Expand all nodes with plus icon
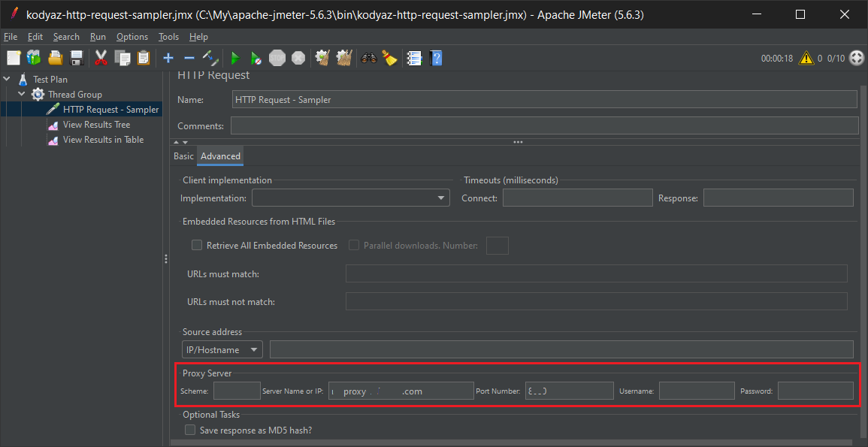The height and width of the screenshot is (447, 868). [168, 58]
